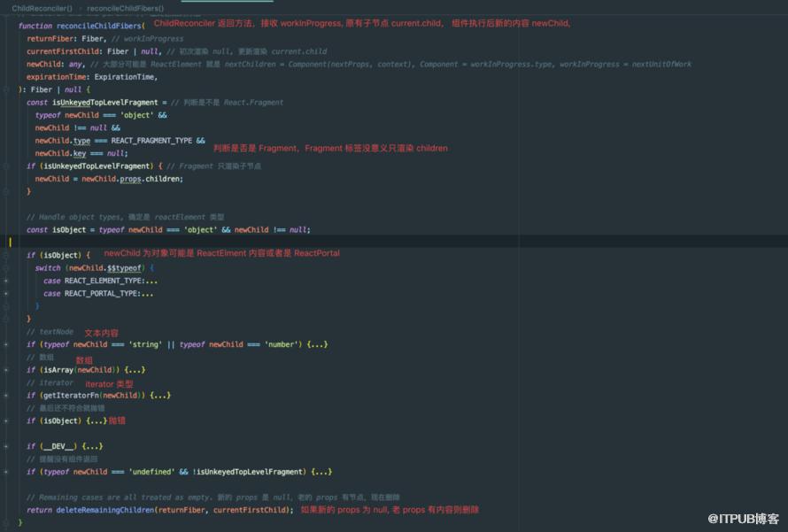
Task: Click isObject in the const isObject declaration
Action: 69,230
